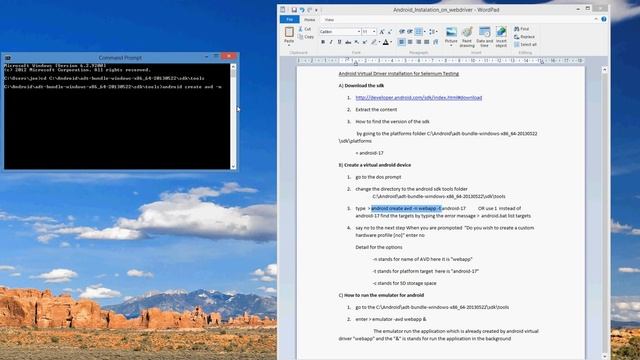Click the Command Prompt scrollbar up arrow
This screenshot has width=640, height=360.
click(233, 66)
